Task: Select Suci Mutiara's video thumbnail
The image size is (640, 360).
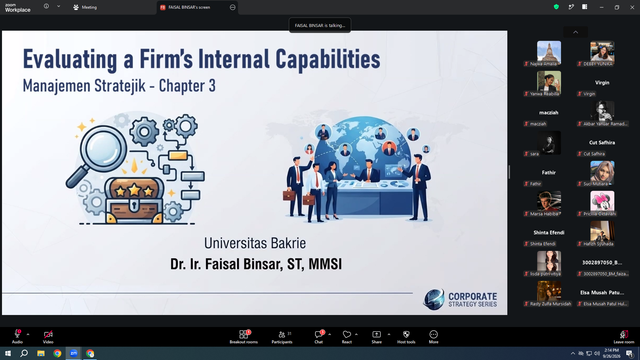Action: [x=602, y=173]
